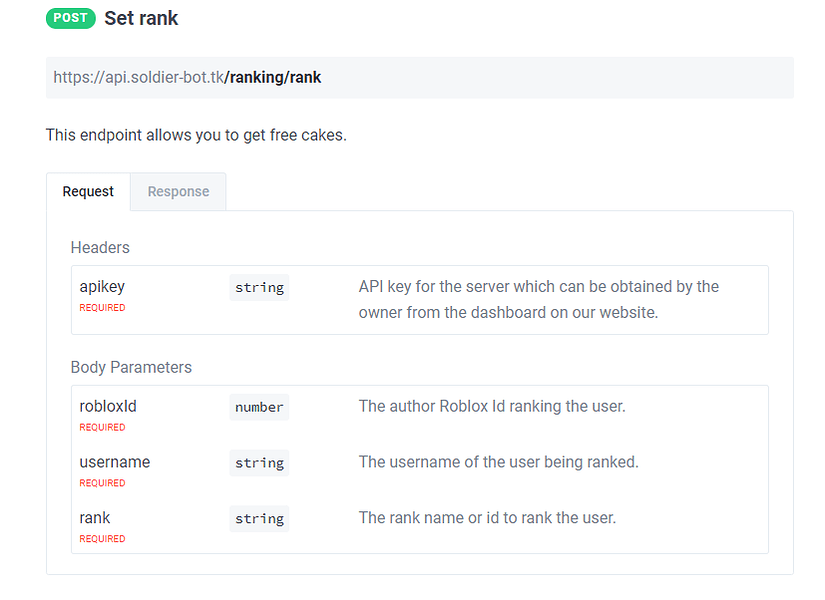825x600 pixels.
Task: Click the REQUIRED label under apikey
Action: [x=102, y=308]
